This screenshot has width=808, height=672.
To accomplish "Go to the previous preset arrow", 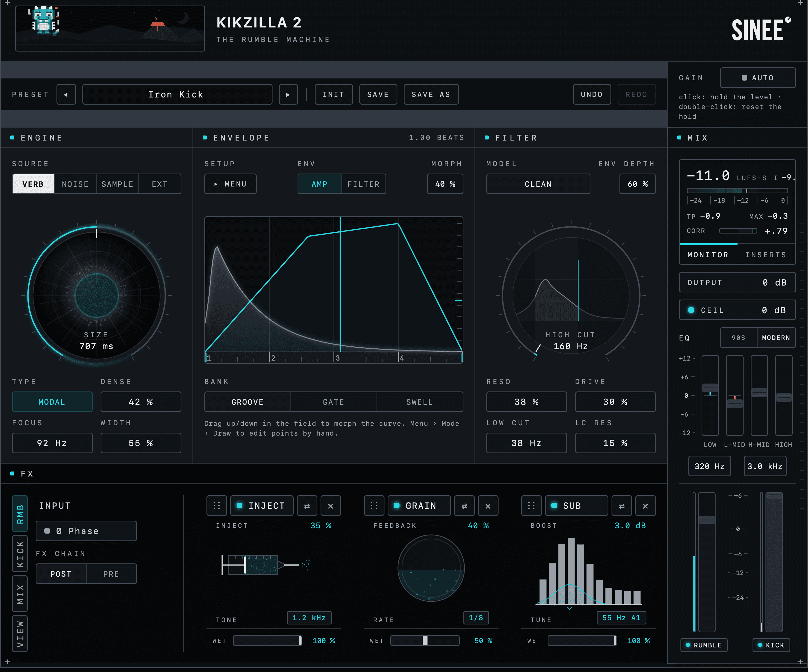I will click(66, 94).
